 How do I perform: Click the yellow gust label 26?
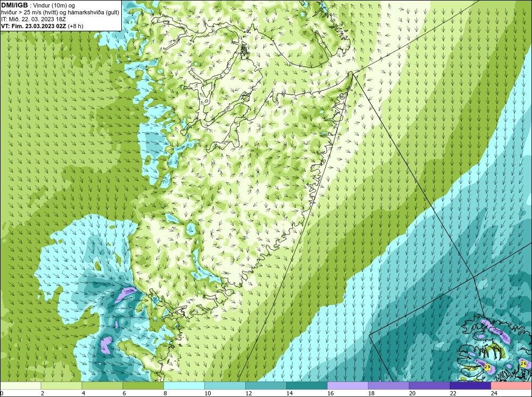[x=523, y=364]
